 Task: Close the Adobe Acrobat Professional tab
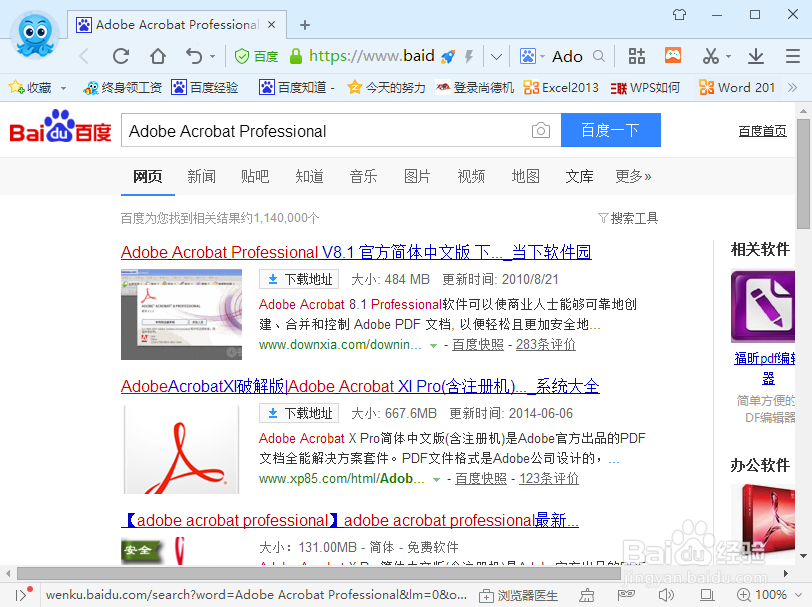tap(271, 25)
